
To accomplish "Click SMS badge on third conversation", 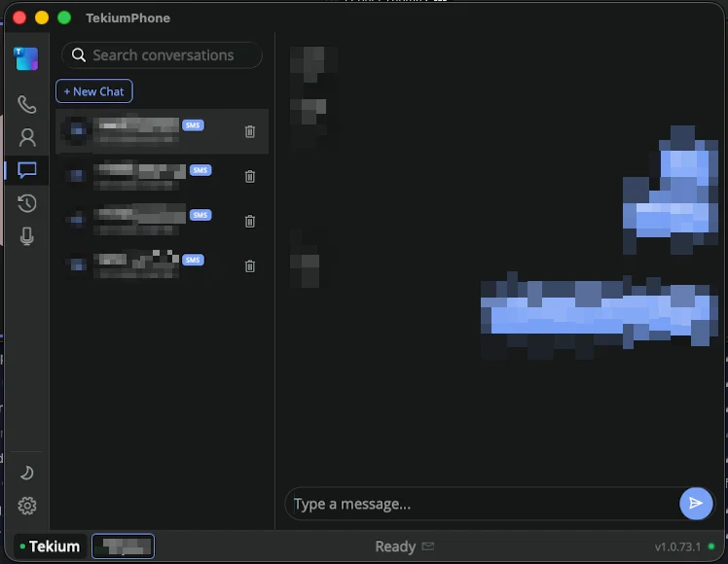I will [200, 215].
